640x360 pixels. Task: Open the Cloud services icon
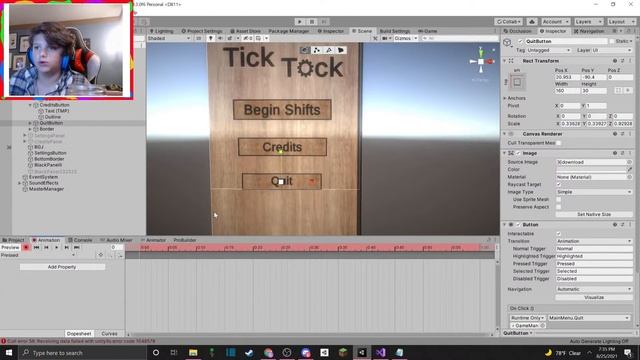point(532,22)
